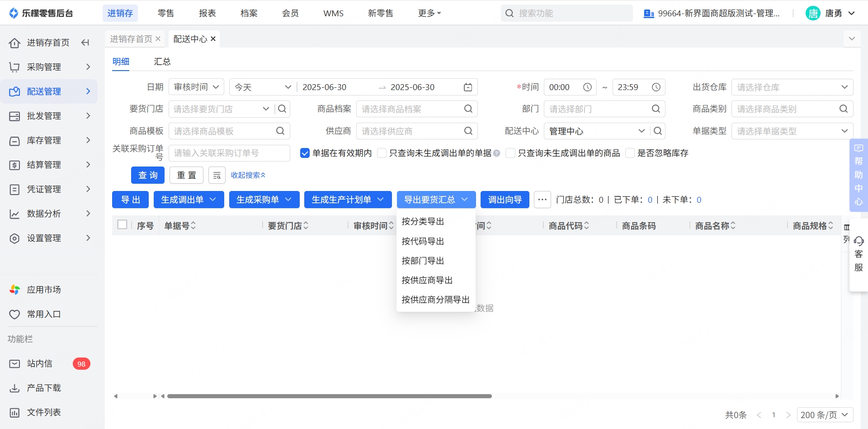Collapse search with 收起搜索 link
The height and width of the screenshot is (429, 868).
click(x=248, y=175)
